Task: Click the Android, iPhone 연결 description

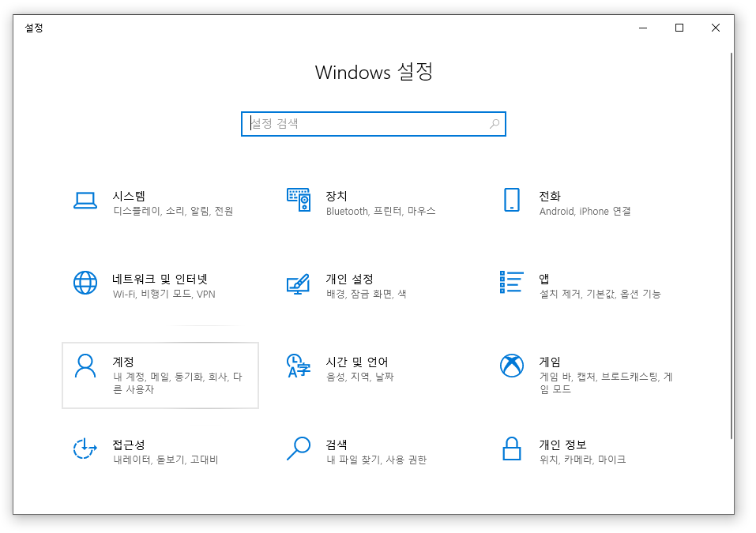Action: [x=585, y=211]
